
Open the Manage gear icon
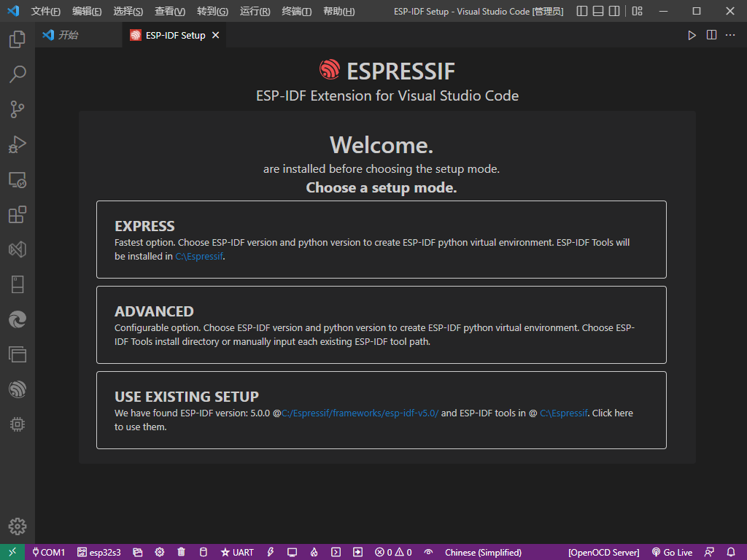point(18,526)
